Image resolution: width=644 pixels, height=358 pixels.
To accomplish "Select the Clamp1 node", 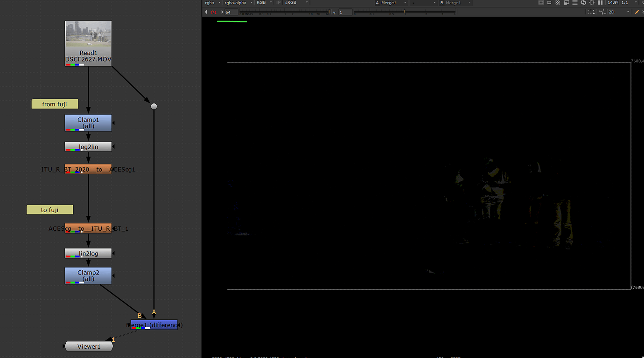I will coord(88,123).
